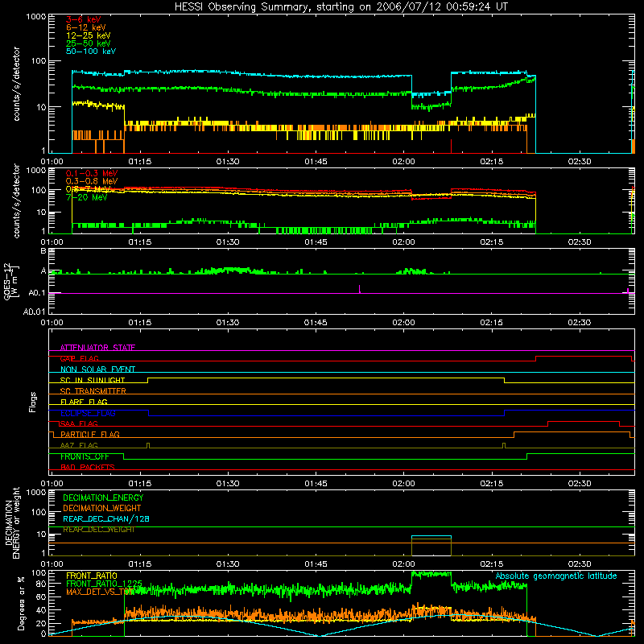Select the 0.3-0.8 MeV legend label
This screenshot has width=644, height=644.
pyautogui.click(x=92, y=181)
